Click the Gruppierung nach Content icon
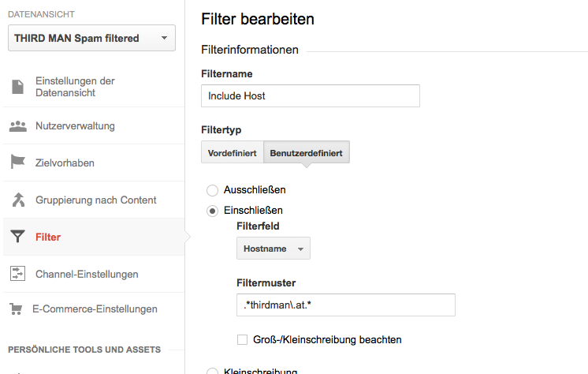This screenshot has height=374, width=588. click(17, 200)
